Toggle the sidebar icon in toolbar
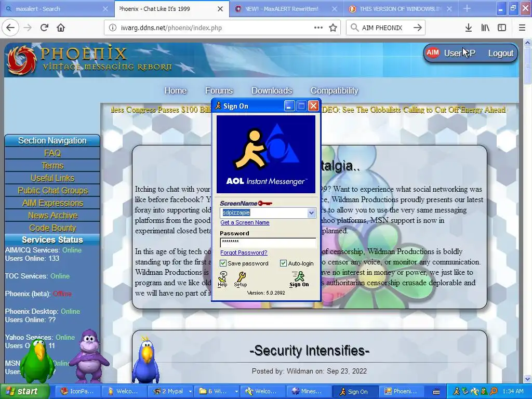This screenshot has height=399, width=532. point(502,28)
